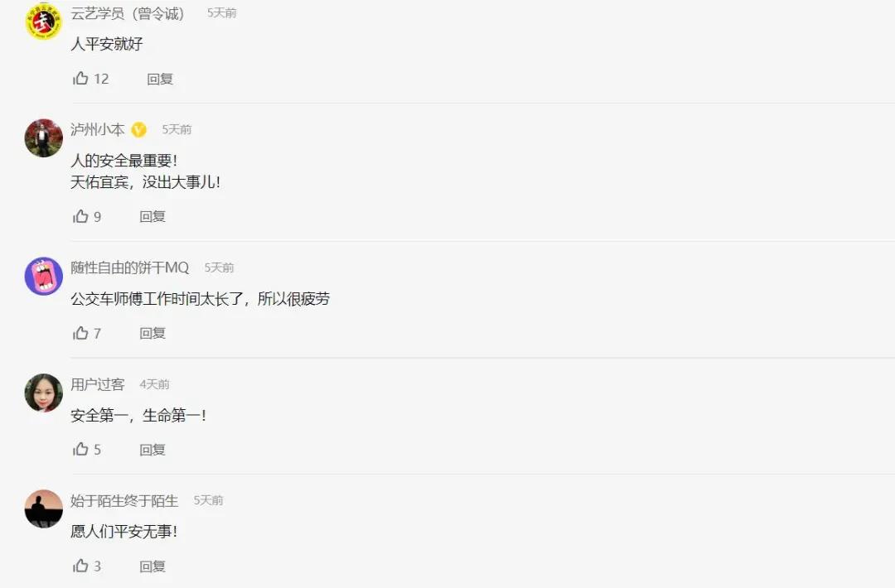Open the silhouette avatar of 始于陌生终于陌生
895x588 pixels.
(44, 508)
